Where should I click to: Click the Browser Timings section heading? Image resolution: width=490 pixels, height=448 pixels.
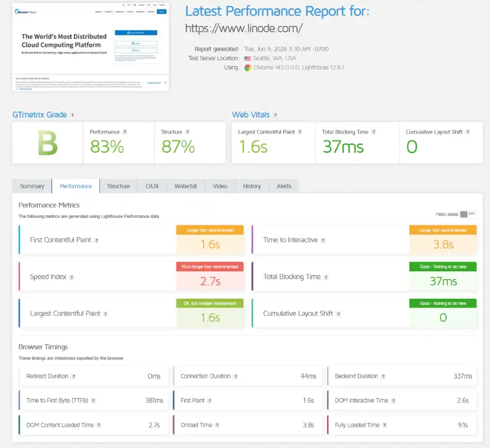point(43,347)
